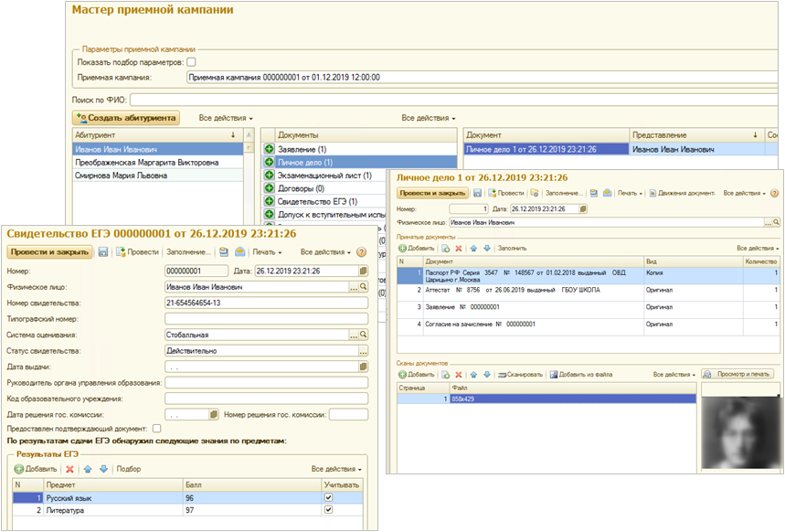Move accepted document row down
Image resolution: width=785 pixels, height=532 pixels.
pyautogui.click(x=486, y=248)
